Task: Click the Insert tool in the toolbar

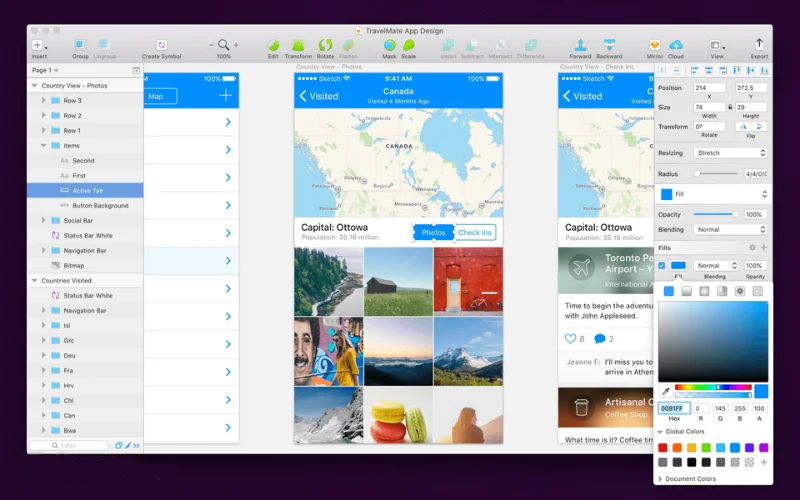Action: tap(39, 46)
